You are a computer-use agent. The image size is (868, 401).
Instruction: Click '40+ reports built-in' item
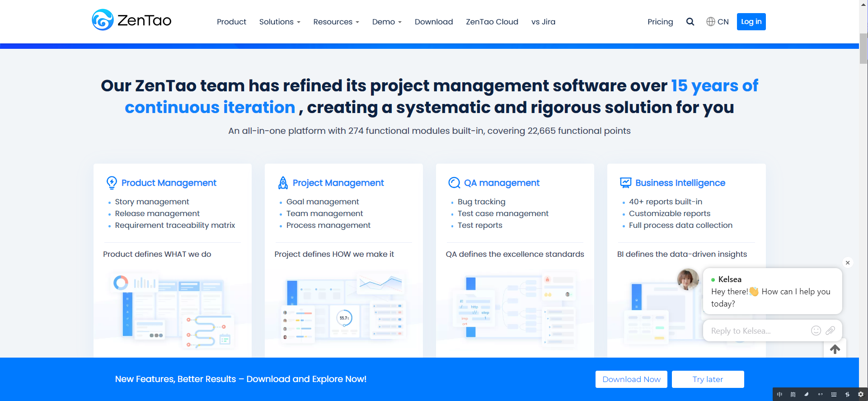tap(666, 202)
